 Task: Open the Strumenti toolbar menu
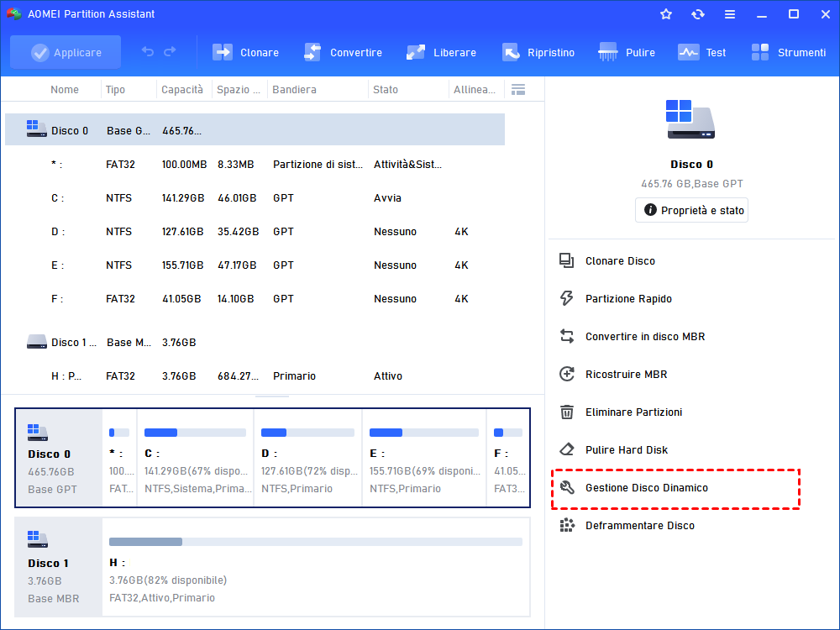[788, 52]
